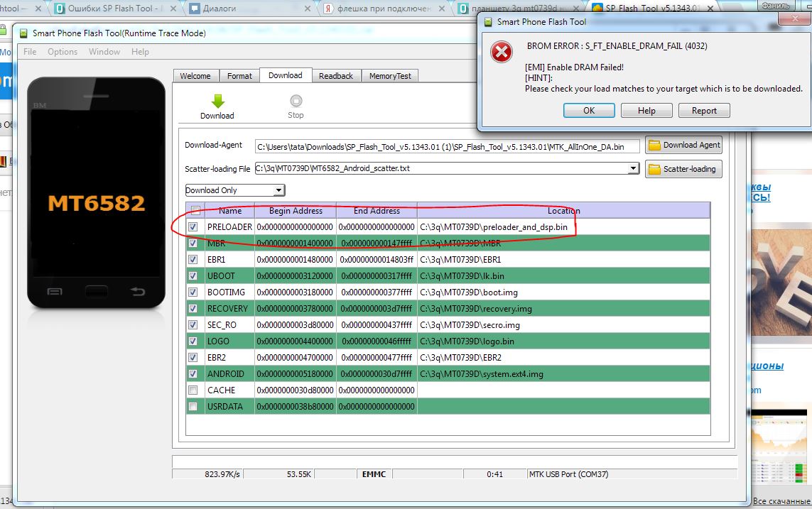This screenshot has width=812, height=509.
Task: Expand the Download Only mode dropdown
Action: 279,190
